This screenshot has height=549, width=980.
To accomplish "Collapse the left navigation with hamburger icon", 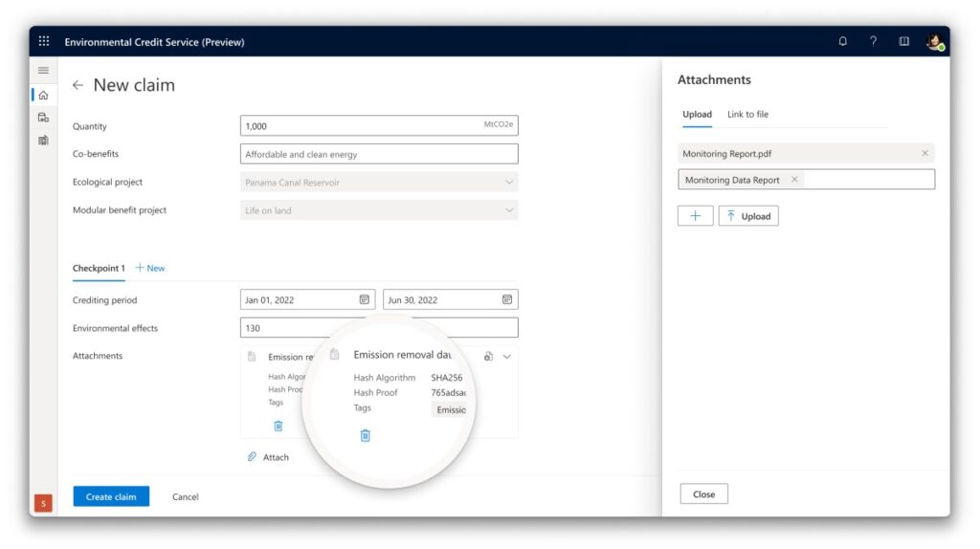I will click(43, 71).
